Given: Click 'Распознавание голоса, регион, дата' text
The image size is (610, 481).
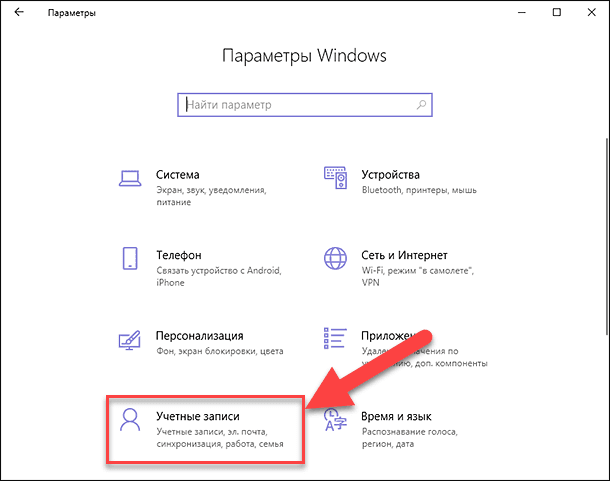Looking at the screenshot, I should (410, 438).
